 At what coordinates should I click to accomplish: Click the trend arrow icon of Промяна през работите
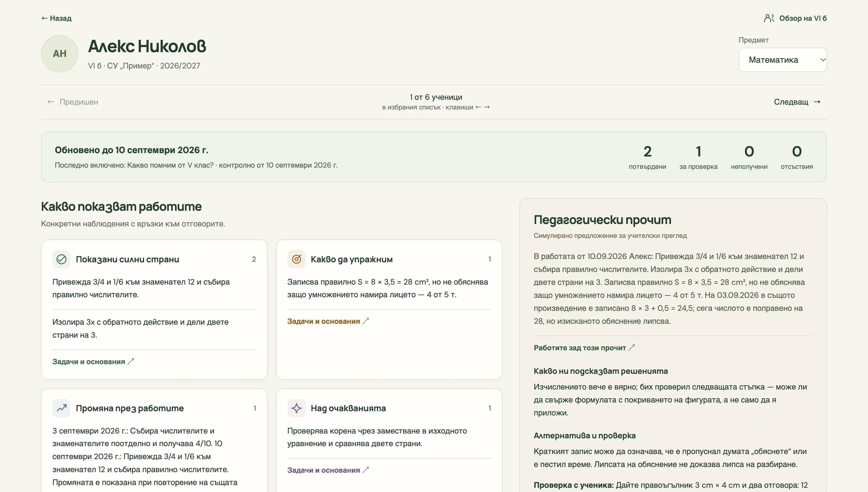[61, 408]
